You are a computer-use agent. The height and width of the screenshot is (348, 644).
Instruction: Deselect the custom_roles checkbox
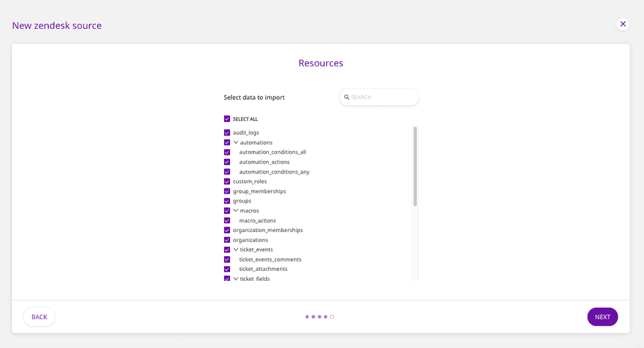click(x=227, y=182)
